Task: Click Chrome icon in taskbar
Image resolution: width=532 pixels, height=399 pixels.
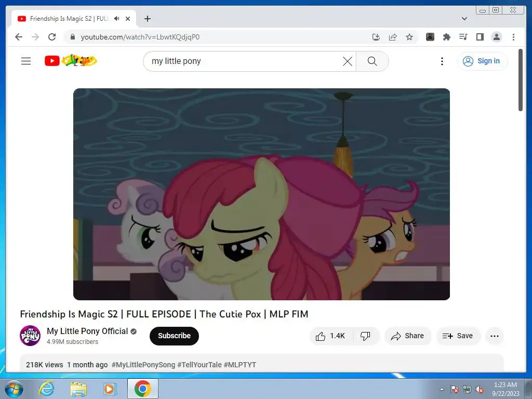Action: [143, 389]
